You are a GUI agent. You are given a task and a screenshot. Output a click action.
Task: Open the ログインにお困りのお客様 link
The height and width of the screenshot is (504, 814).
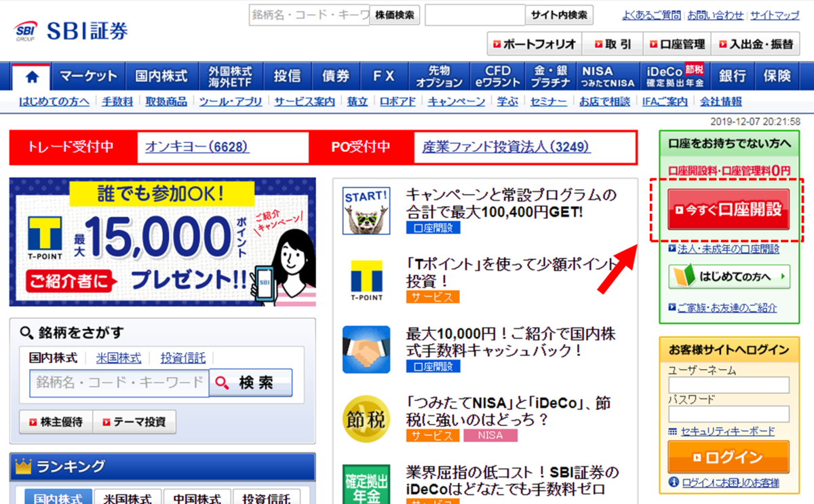[731, 483]
